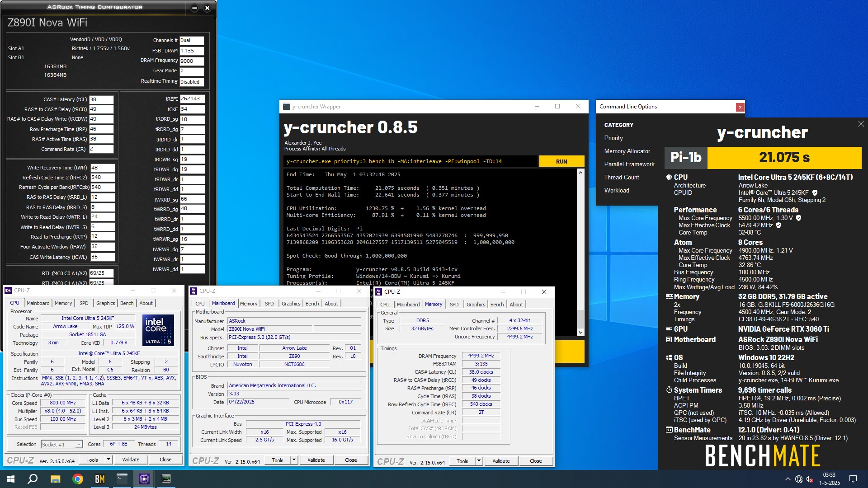
Task: Open the notification center icon
Action: click(x=853, y=479)
